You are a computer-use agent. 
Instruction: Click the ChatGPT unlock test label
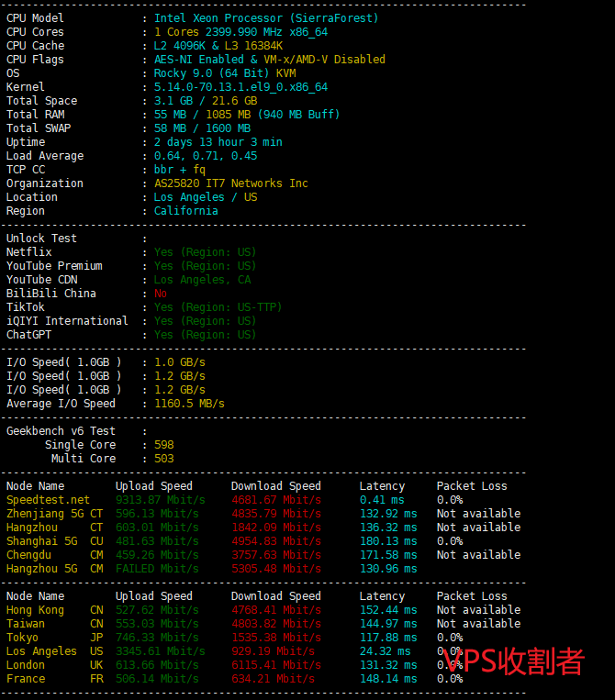point(28,335)
